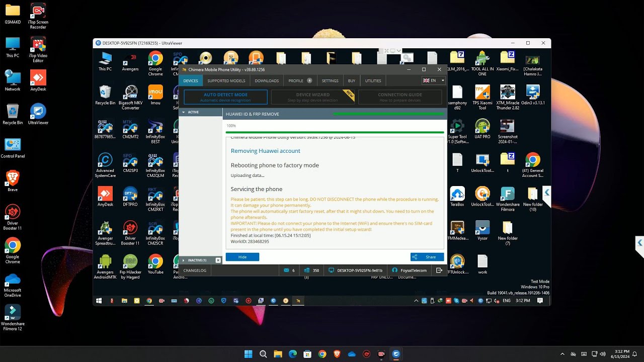Open Advanced SystemCare on remote desktop
The width and height of the screenshot is (644, 362).
point(105,165)
